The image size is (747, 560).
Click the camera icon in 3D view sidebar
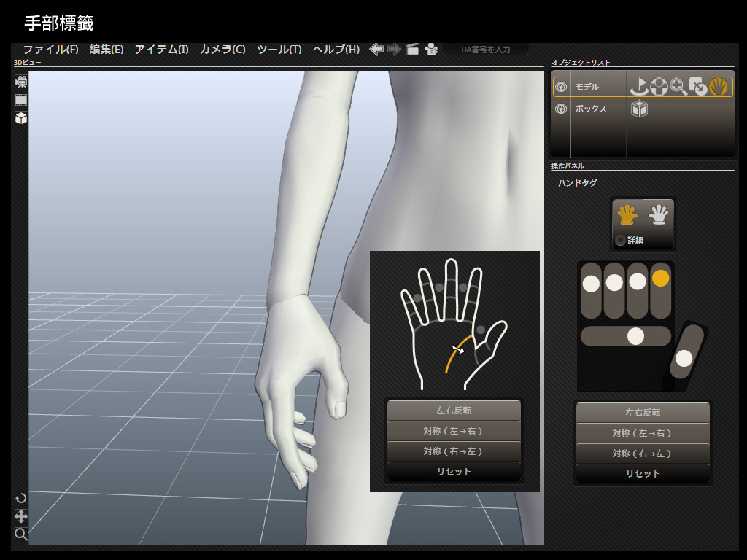[21, 82]
